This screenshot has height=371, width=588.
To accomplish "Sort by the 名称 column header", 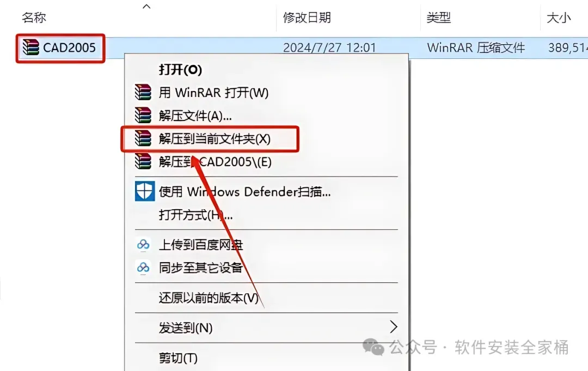I will pyautogui.click(x=34, y=17).
